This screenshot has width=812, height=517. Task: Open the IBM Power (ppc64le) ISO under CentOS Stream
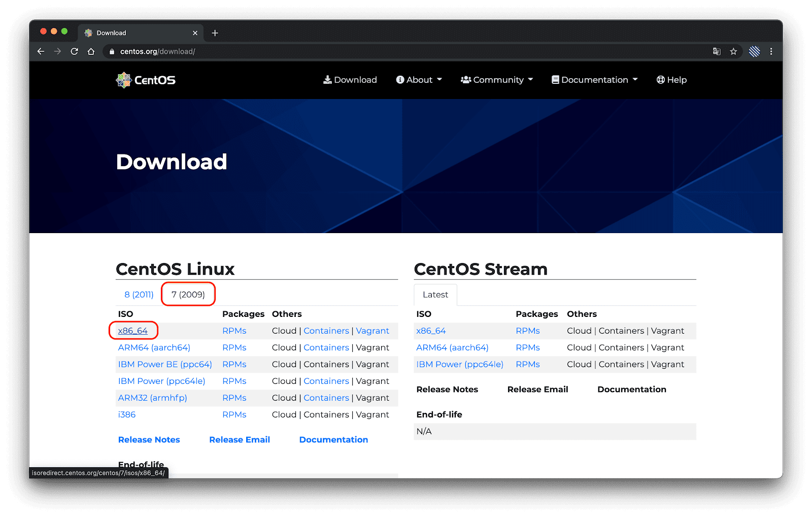coord(460,364)
